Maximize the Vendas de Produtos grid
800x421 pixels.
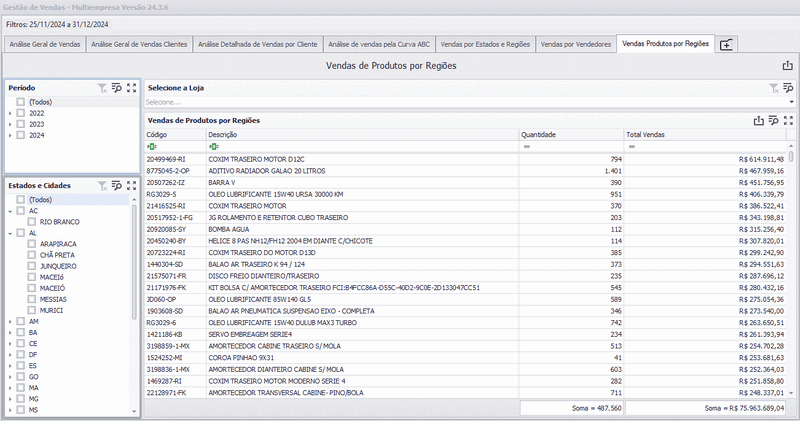coord(788,120)
